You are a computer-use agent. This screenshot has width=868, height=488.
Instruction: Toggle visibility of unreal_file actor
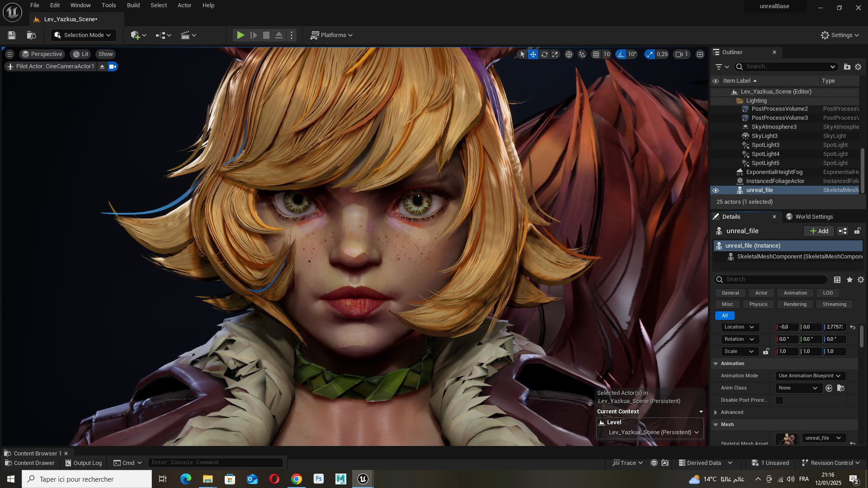pyautogui.click(x=716, y=190)
